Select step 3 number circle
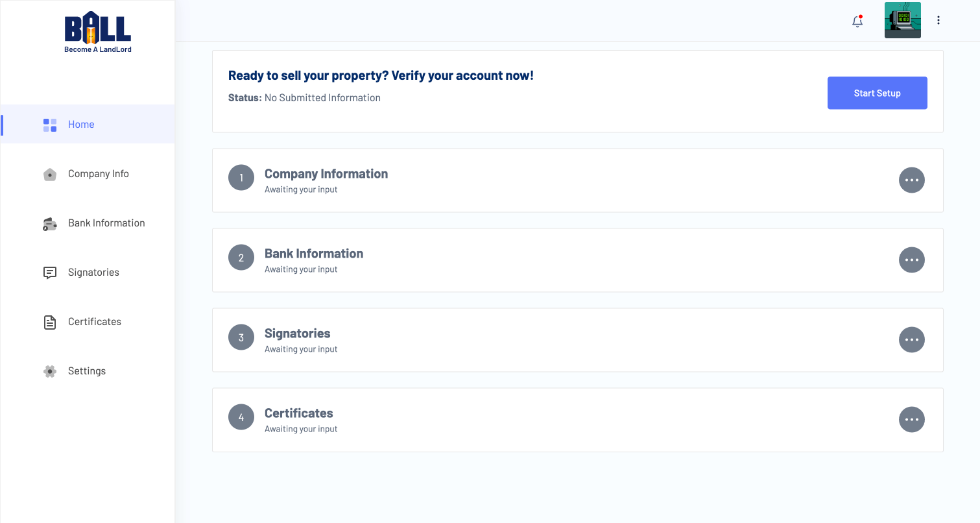Screen dimensions: 980x523 pos(241,337)
